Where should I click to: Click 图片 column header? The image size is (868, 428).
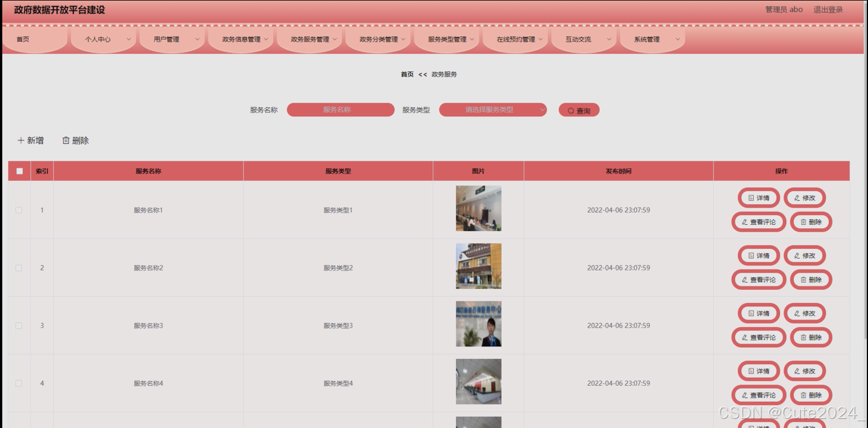pyautogui.click(x=478, y=171)
